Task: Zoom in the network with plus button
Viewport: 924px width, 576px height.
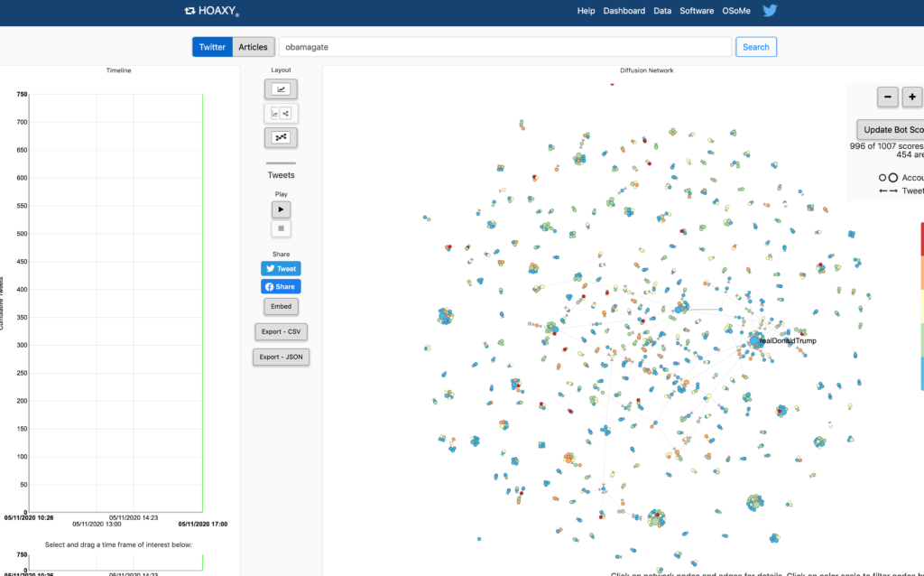Action: coord(912,97)
